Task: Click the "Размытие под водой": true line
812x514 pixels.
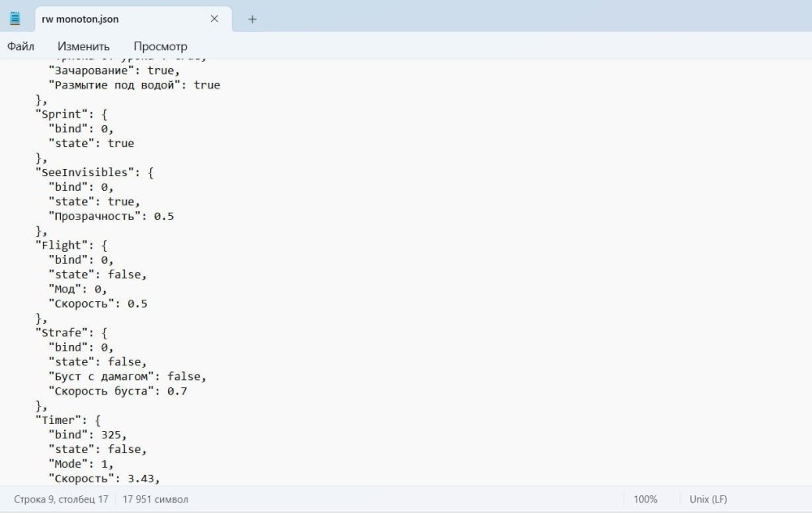Action: (134, 85)
